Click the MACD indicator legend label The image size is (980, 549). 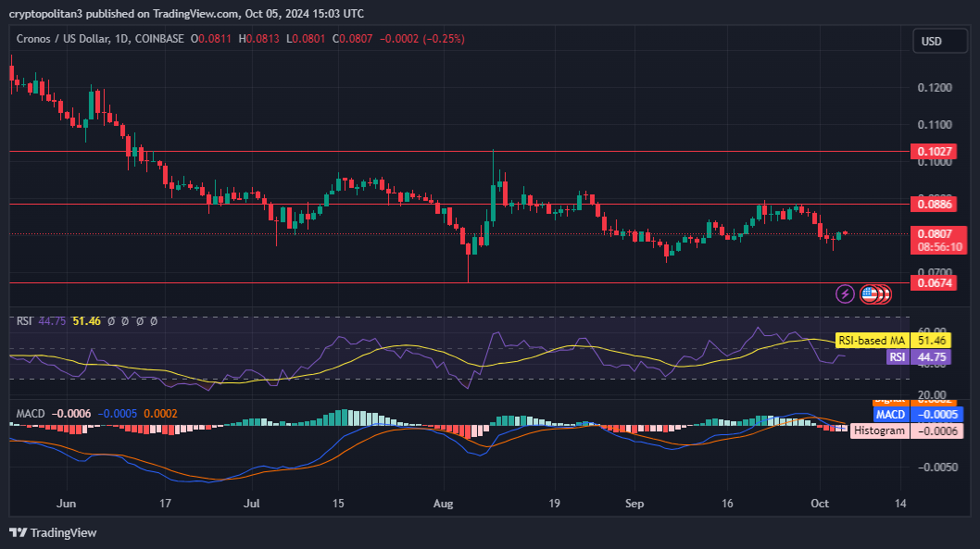point(30,413)
